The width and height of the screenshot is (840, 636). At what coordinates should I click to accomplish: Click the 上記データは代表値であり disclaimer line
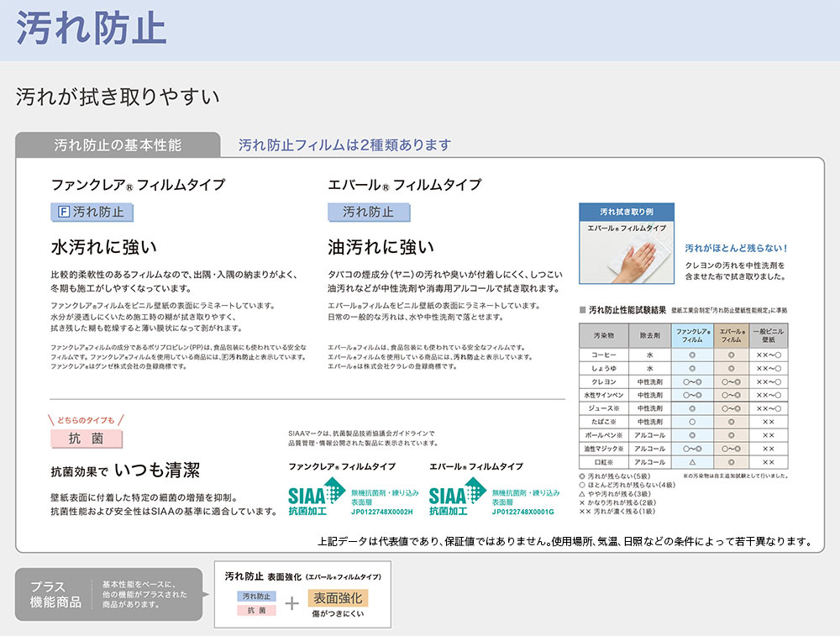point(565,542)
